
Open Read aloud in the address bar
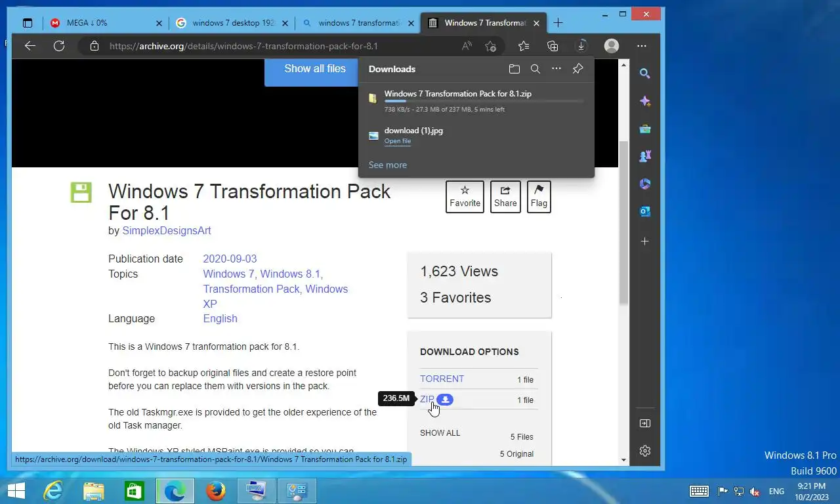coord(467,46)
